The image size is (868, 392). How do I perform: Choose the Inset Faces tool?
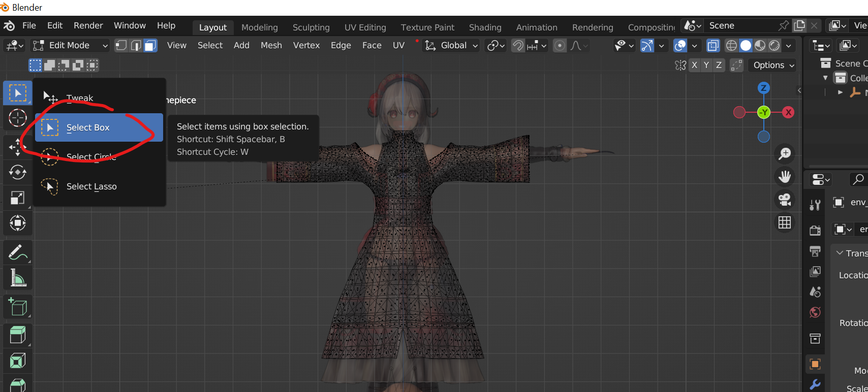point(18,361)
